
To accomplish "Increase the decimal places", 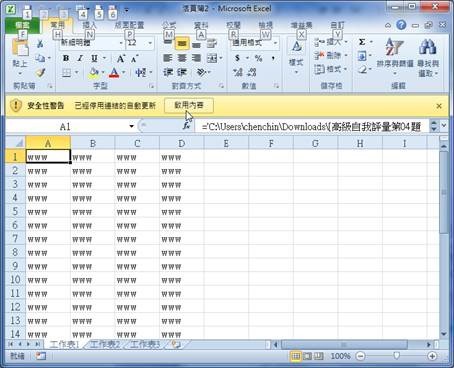I will (238, 72).
